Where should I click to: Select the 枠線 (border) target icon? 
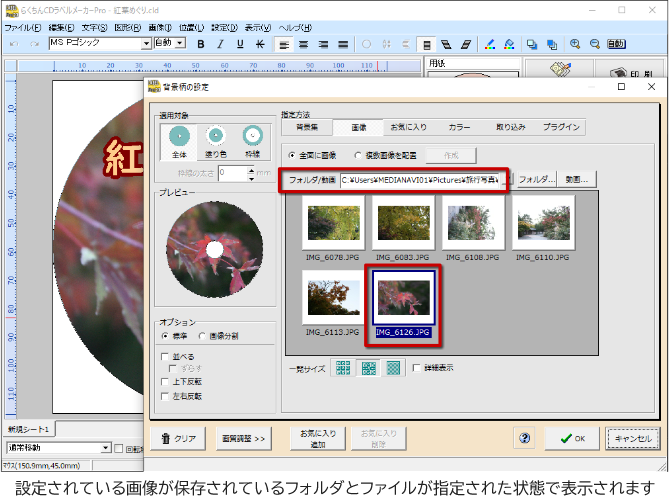(x=252, y=137)
